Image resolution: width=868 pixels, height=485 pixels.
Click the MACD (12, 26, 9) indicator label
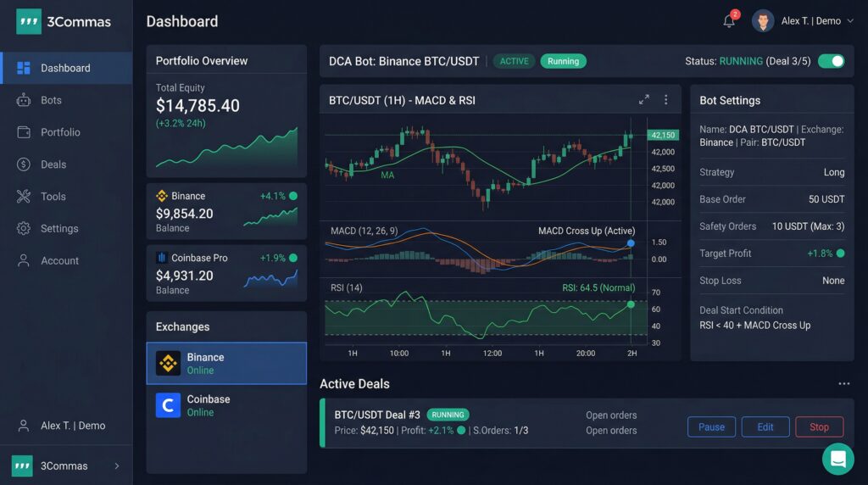coord(364,231)
